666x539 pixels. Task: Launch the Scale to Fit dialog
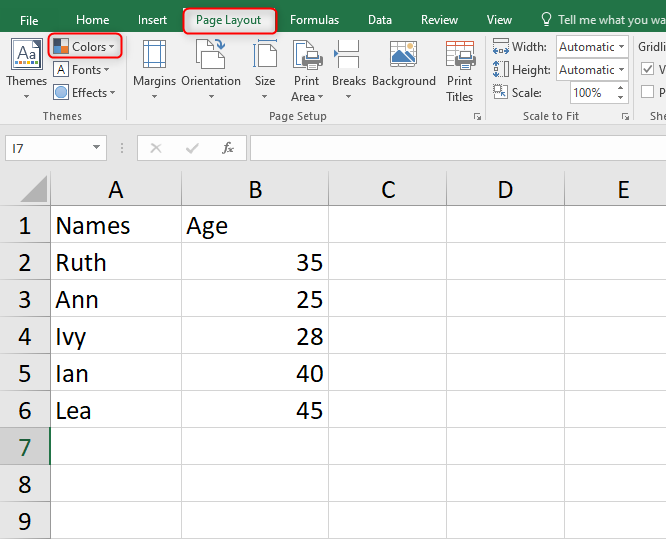pos(625,116)
